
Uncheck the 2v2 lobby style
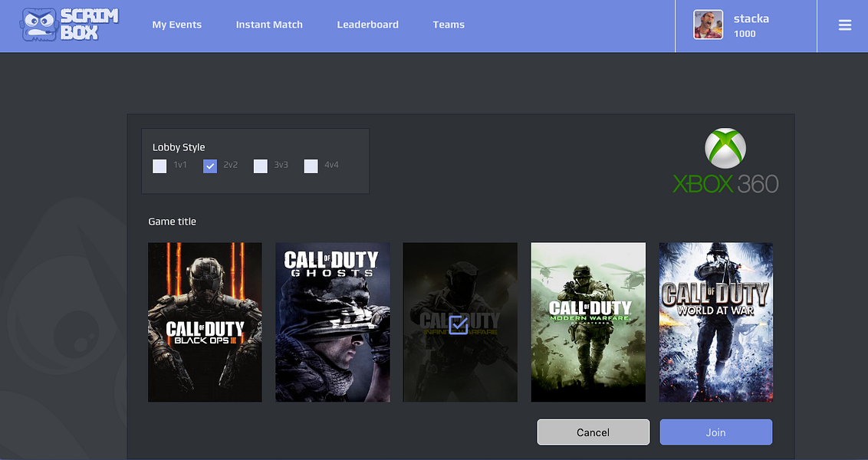click(x=209, y=166)
